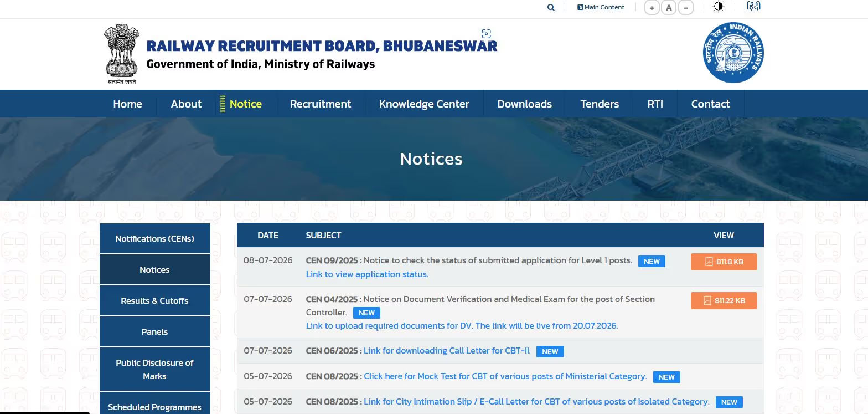Open the Knowledge Center menu
The width and height of the screenshot is (868, 414).
tap(424, 104)
